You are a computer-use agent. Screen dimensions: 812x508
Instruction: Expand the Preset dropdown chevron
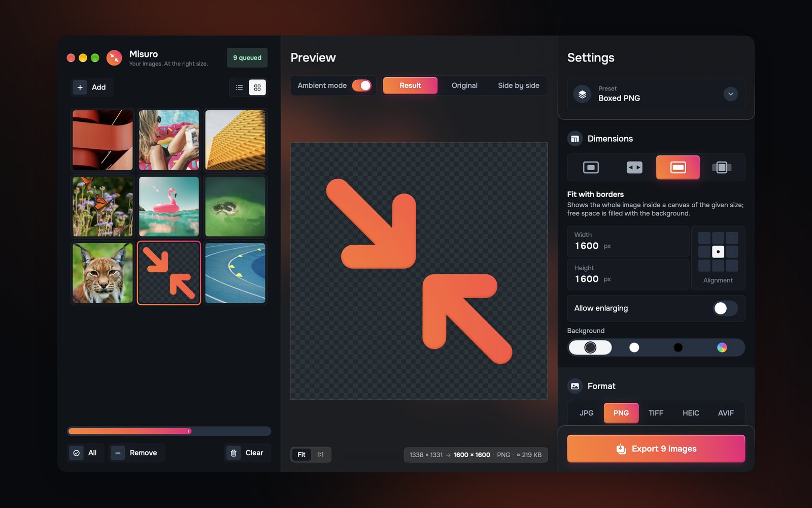coord(730,94)
